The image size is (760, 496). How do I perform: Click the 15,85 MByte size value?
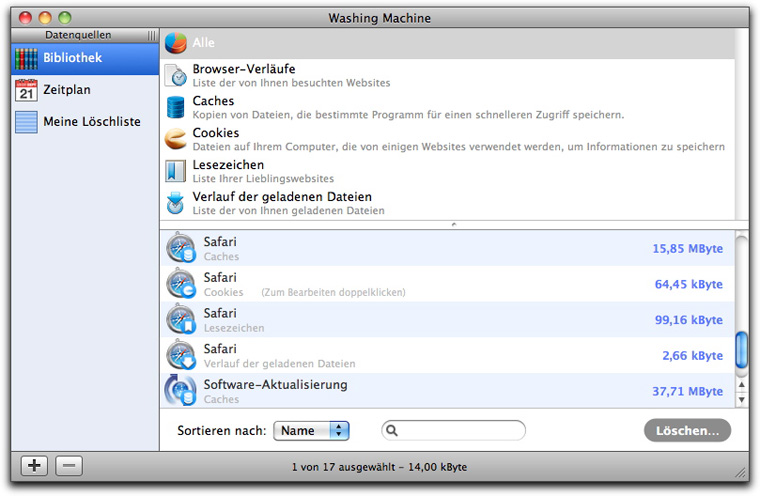(687, 249)
